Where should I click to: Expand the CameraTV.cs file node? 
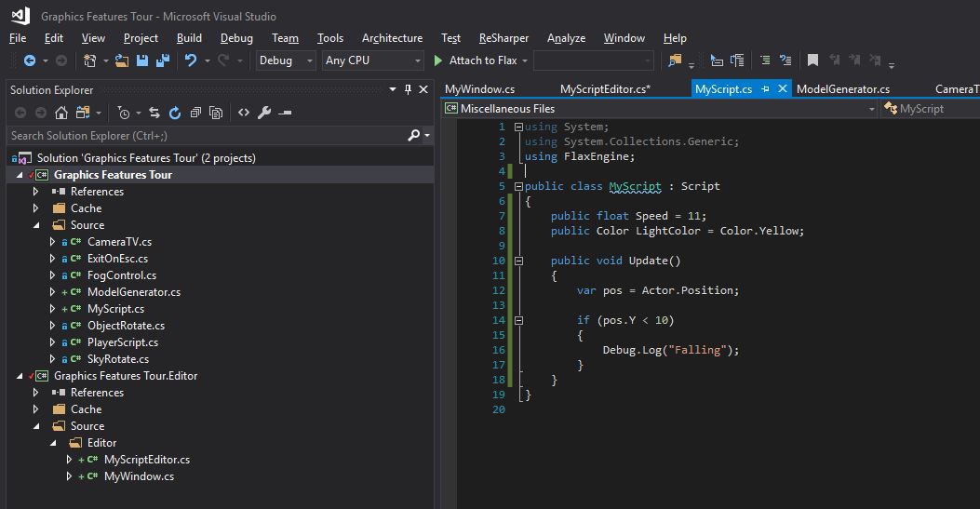[52, 242]
